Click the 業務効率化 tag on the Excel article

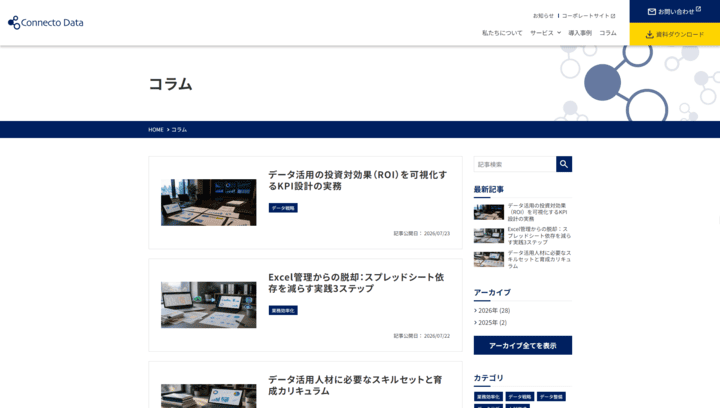[283, 310]
